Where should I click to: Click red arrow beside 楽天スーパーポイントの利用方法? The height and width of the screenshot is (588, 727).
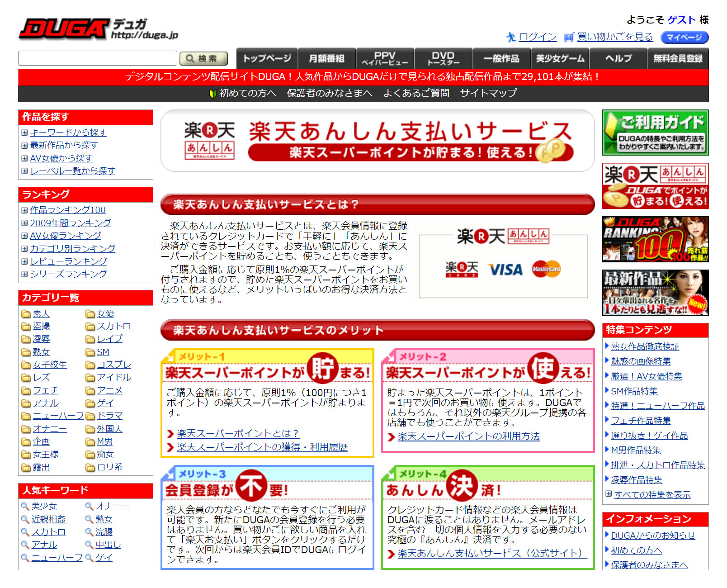coord(391,437)
